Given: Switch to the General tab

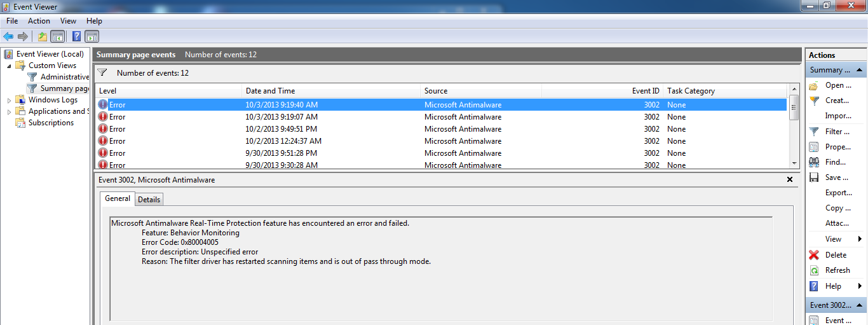Looking at the screenshot, I should pos(118,198).
